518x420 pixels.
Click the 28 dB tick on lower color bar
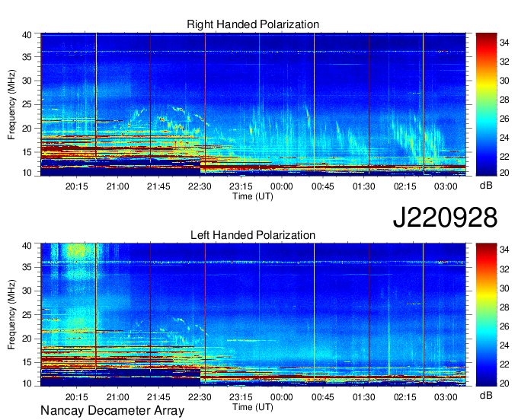[x=504, y=307]
